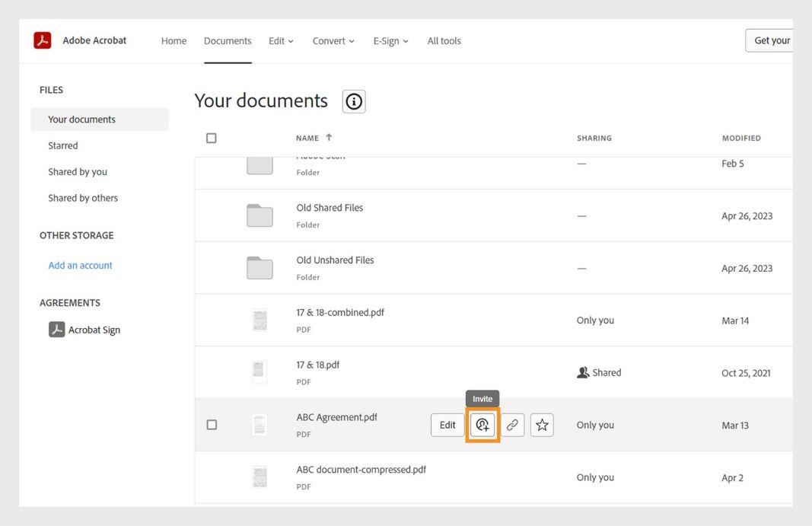Open All tools from the navigation bar
Screen dimensions: 812x526
click(444, 40)
